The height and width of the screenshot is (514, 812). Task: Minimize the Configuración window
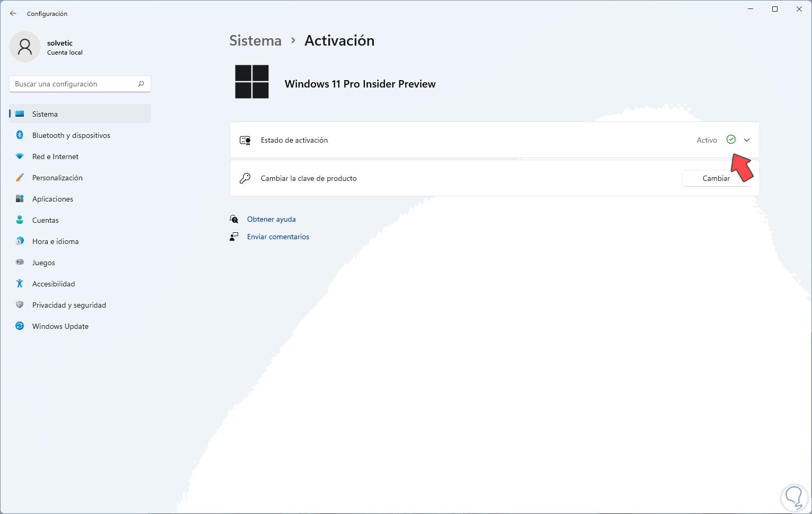coord(750,9)
